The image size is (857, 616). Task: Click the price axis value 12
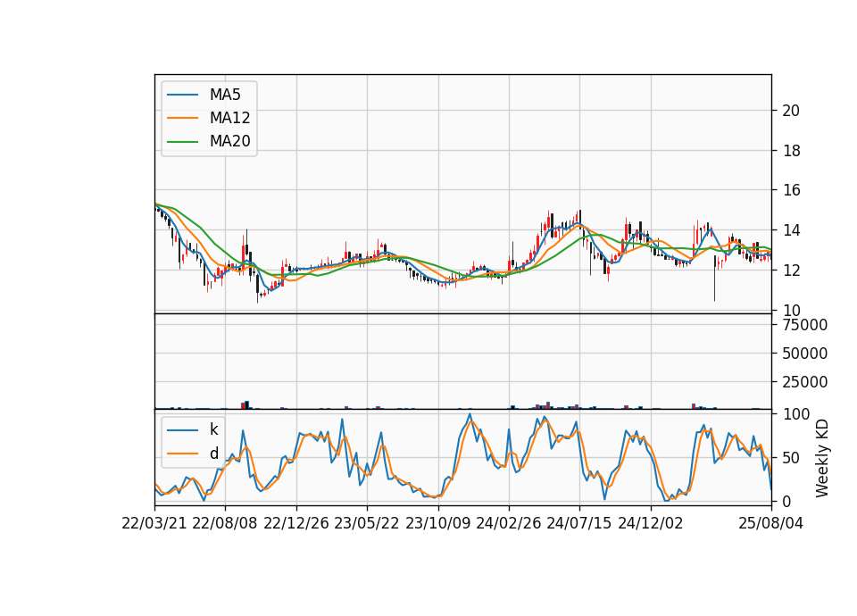click(791, 270)
